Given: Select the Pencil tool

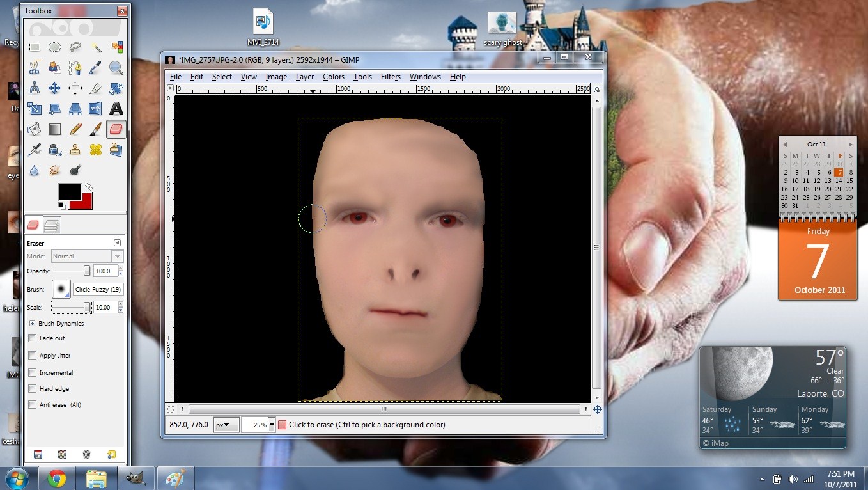Looking at the screenshot, I should [x=75, y=129].
